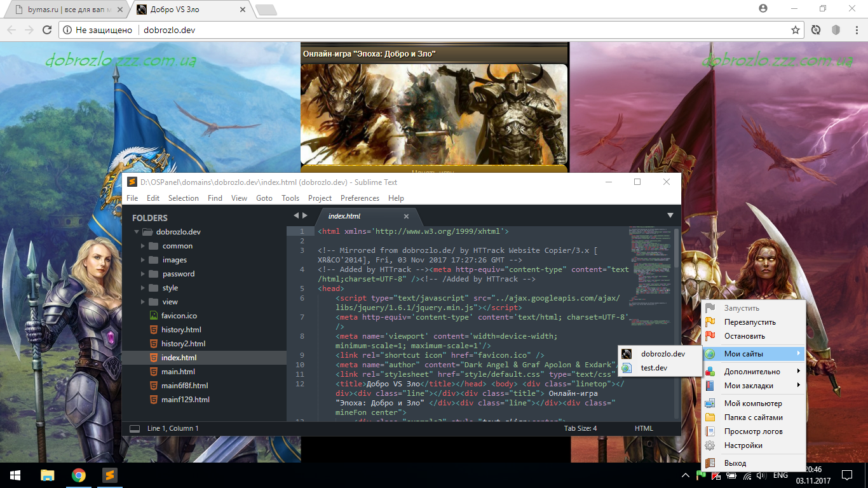Viewport: 868px width, 488px height.
Task: Open the Sublime Text File menu
Action: coord(132,198)
